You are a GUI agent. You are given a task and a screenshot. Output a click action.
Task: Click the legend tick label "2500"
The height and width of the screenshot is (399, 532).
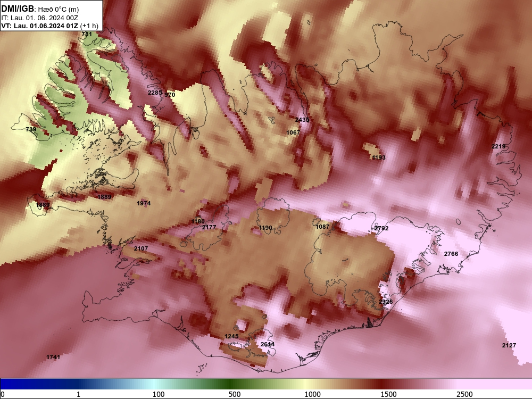(464, 394)
